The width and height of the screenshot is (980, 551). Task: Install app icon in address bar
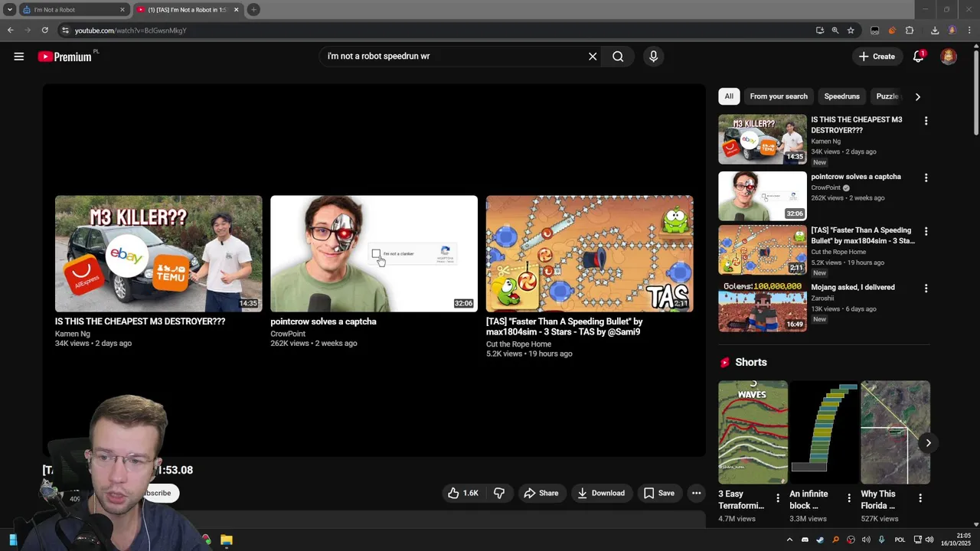click(820, 31)
